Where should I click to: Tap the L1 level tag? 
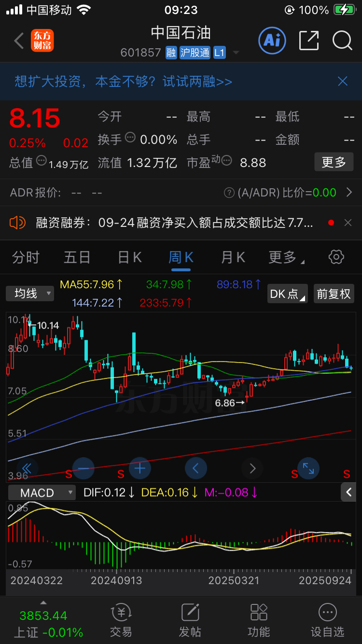pyautogui.click(x=220, y=52)
